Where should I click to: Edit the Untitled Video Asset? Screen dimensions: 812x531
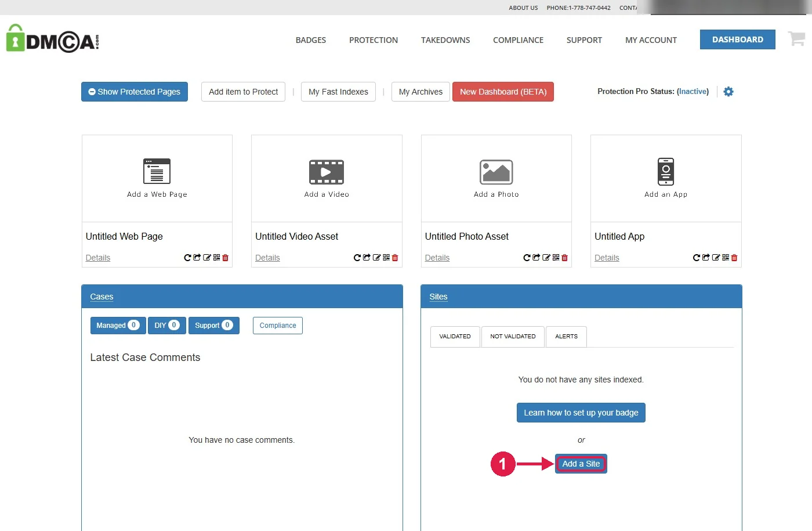tap(376, 258)
